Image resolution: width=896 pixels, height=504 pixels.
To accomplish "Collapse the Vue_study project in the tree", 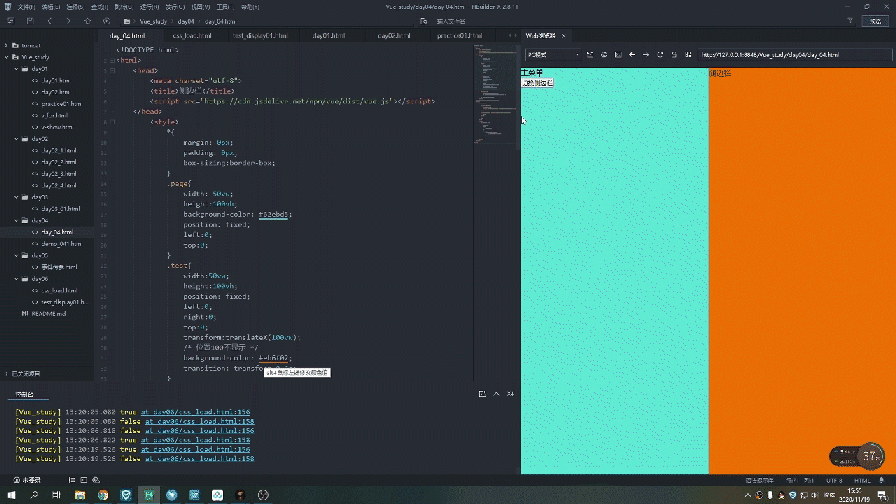I will pos(7,57).
